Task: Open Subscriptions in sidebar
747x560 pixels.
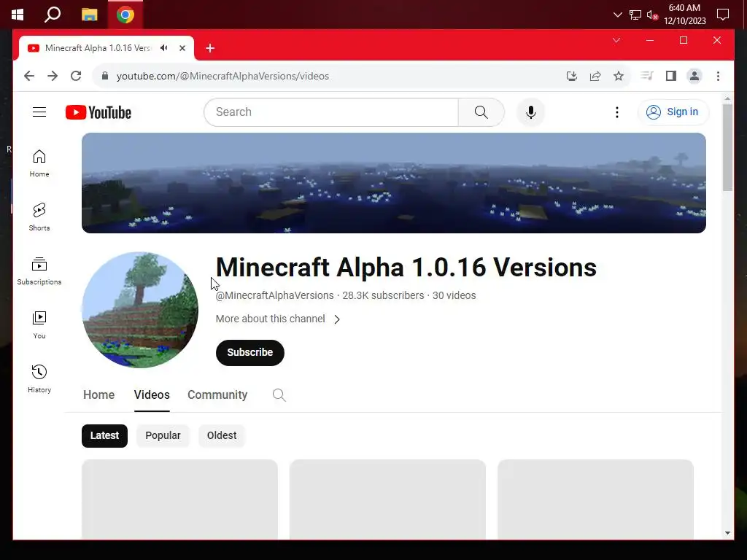Action: tap(39, 271)
